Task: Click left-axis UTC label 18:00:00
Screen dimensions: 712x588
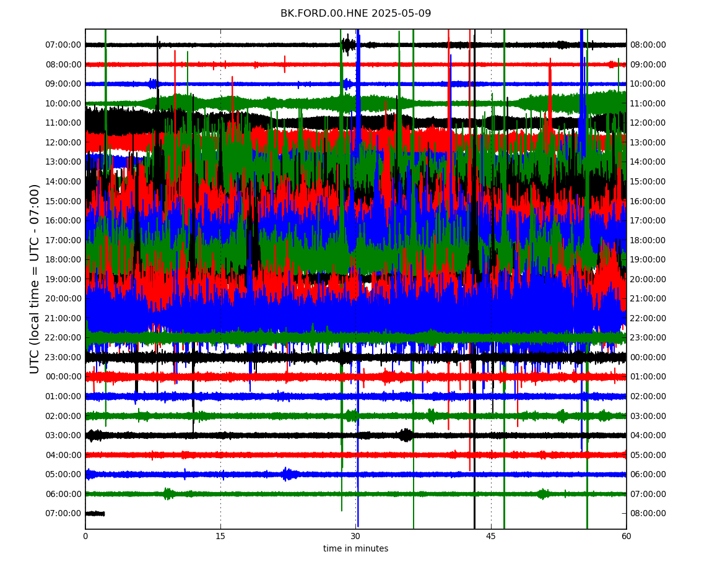Action: pos(64,260)
